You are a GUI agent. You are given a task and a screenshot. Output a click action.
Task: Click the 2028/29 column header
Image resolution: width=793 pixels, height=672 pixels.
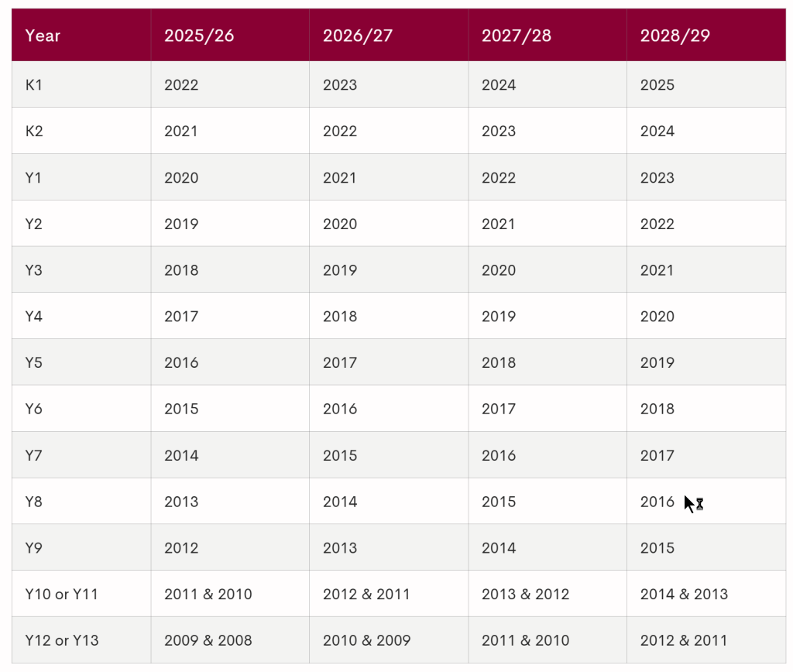[x=675, y=36]
